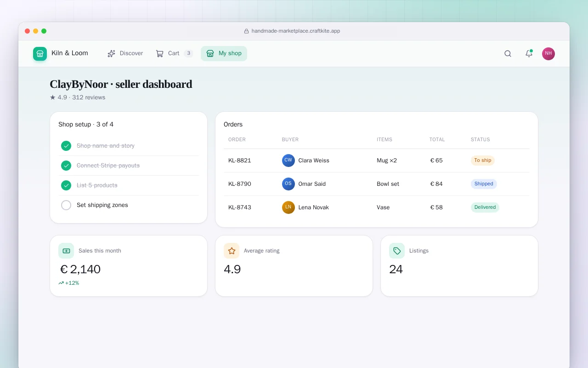Screen dimensions: 588x368
Task: Click Bowl set item cell
Action: click(x=388, y=184)
